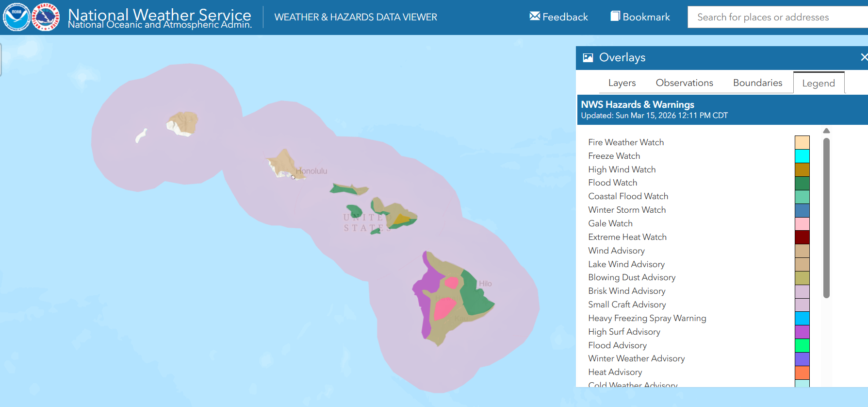
Task: Click the High Wind Watch swatch
Action: coord(802,170)
